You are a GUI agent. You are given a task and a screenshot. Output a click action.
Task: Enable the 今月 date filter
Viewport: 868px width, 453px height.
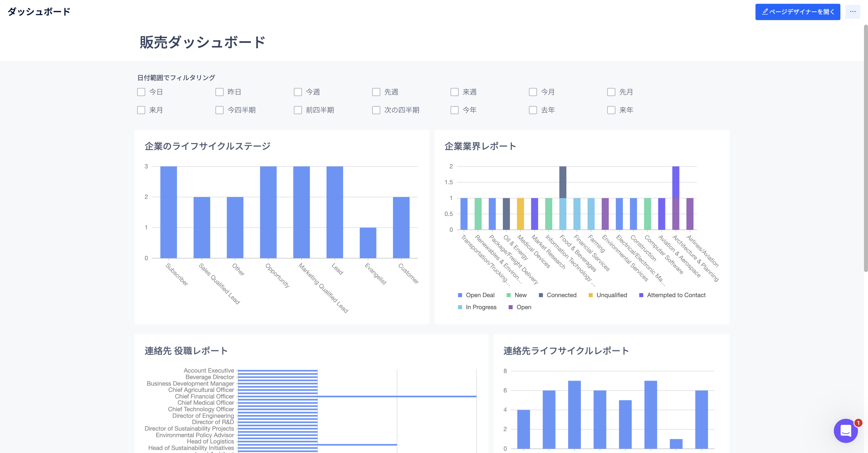(x=533, y=92)
